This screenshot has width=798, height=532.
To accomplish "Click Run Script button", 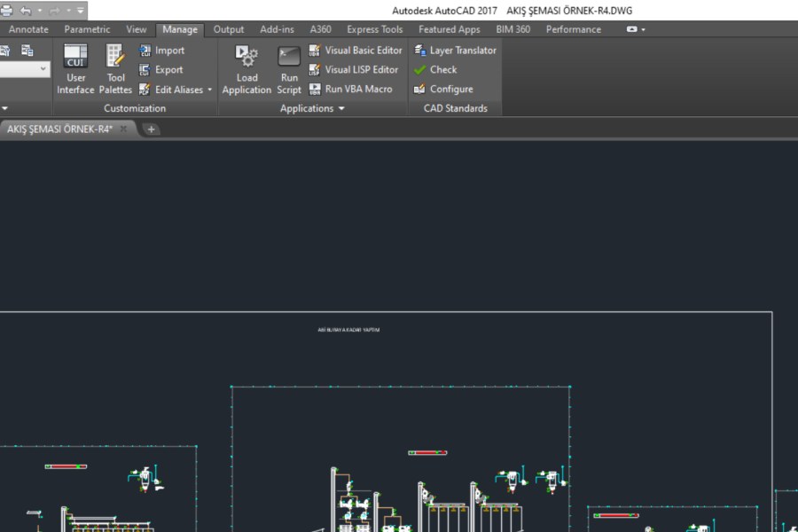I will pos(289,69).
